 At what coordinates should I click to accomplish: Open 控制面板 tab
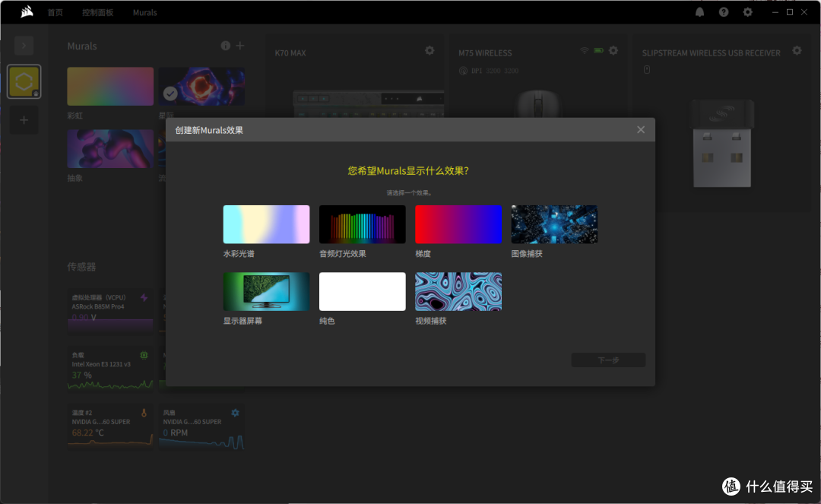pyautogui.click(x=97, y=13)
